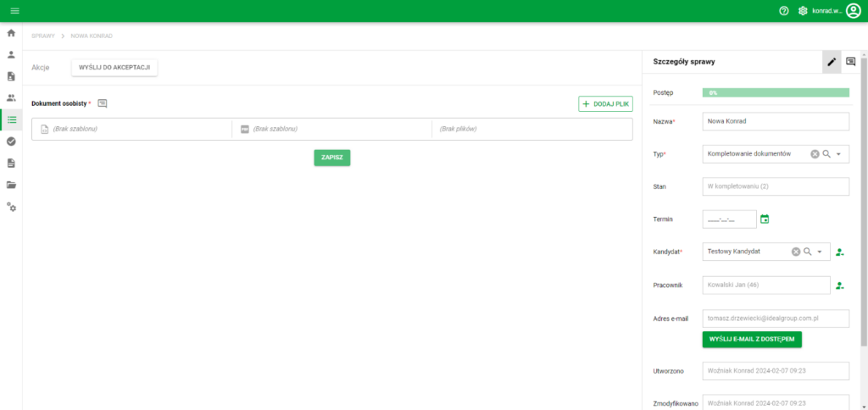Viewport: 868px width, 410px height.
Task: Expand the Typ dropdown arrow
Action: [x=838, y=154]
